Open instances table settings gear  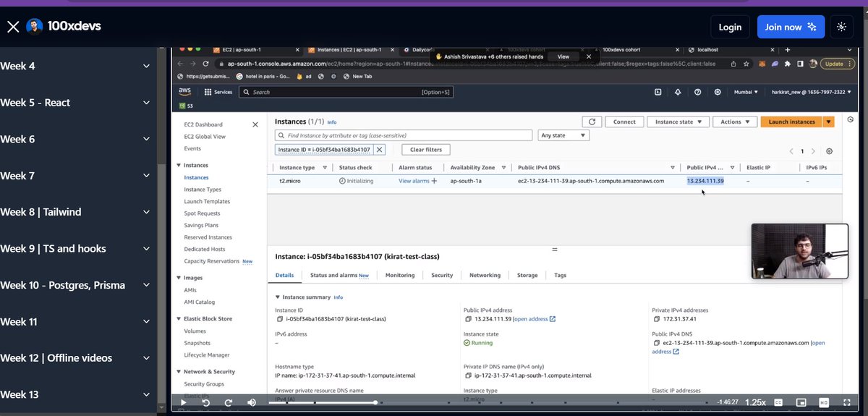pyautogui.click(x=829, y=151)
